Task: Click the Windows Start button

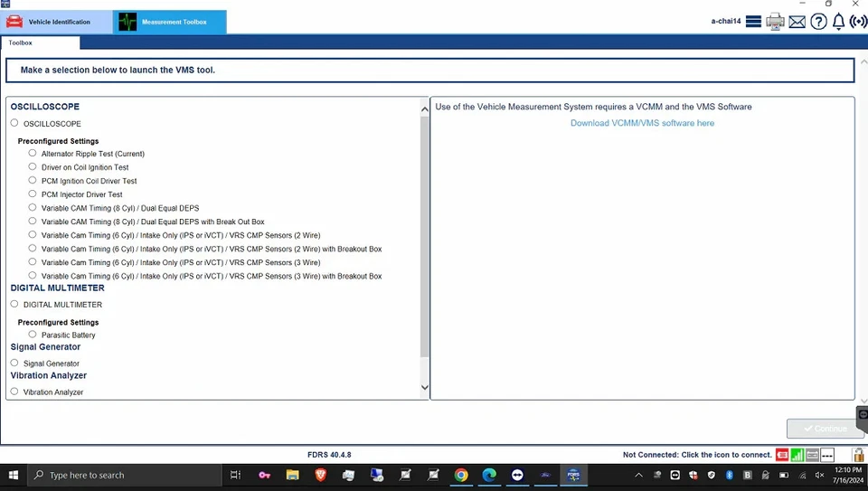Action: 14,475
